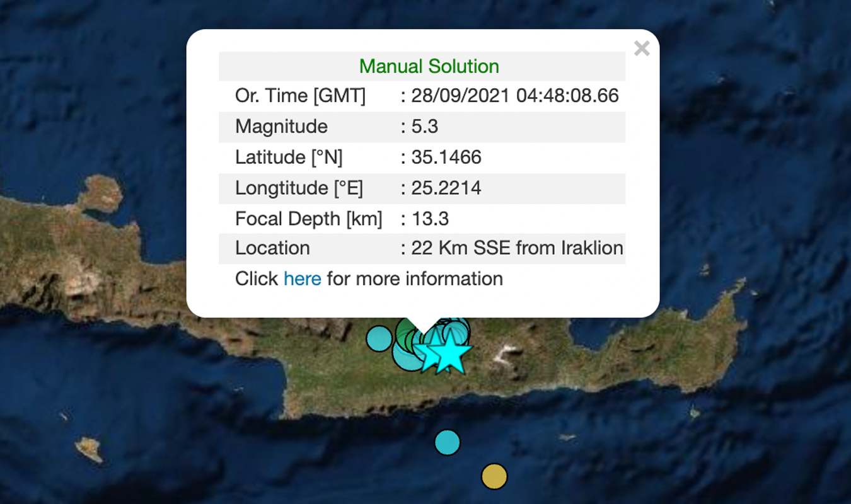Screen dimensions: 851x504
Task: Click the 'Or. Time [GMT]' row label
Action: click(300, 96)
